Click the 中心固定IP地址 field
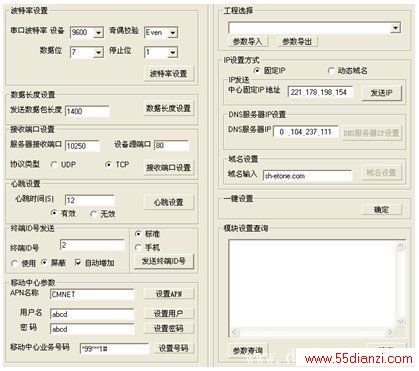Viewport: 419px width, 371px height. click(320, 92)
